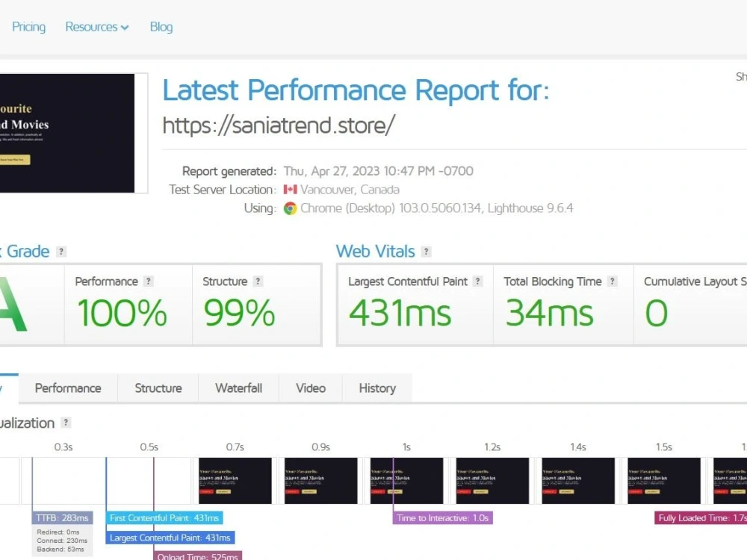Select the First Contentful Paint: 431ms marker
The image size is (747, 560).
tap(164, 517)
